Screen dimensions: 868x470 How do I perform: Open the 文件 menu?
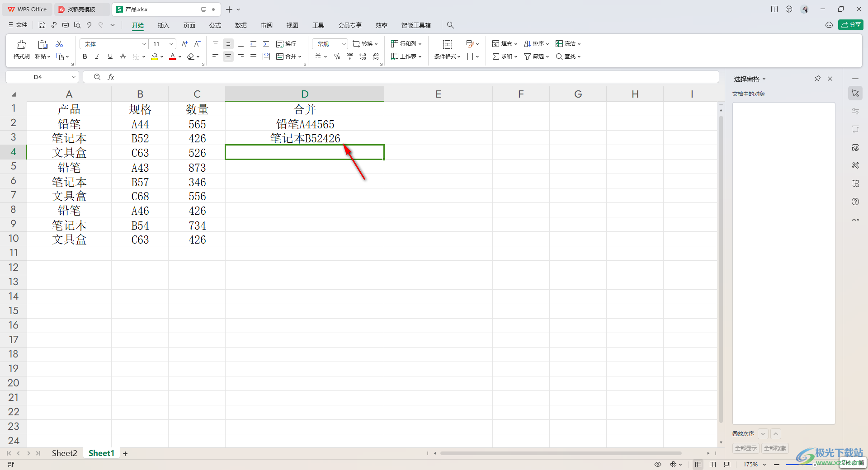(x=18, y=25)
